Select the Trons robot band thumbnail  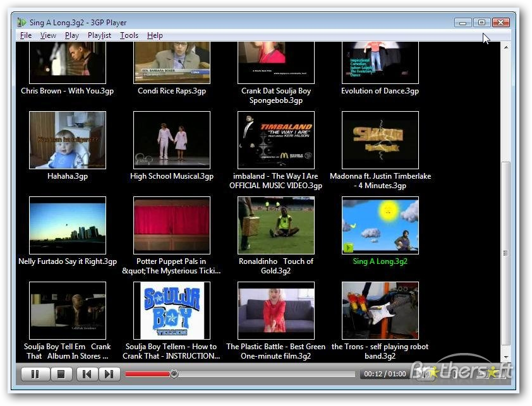click(380, 311)
